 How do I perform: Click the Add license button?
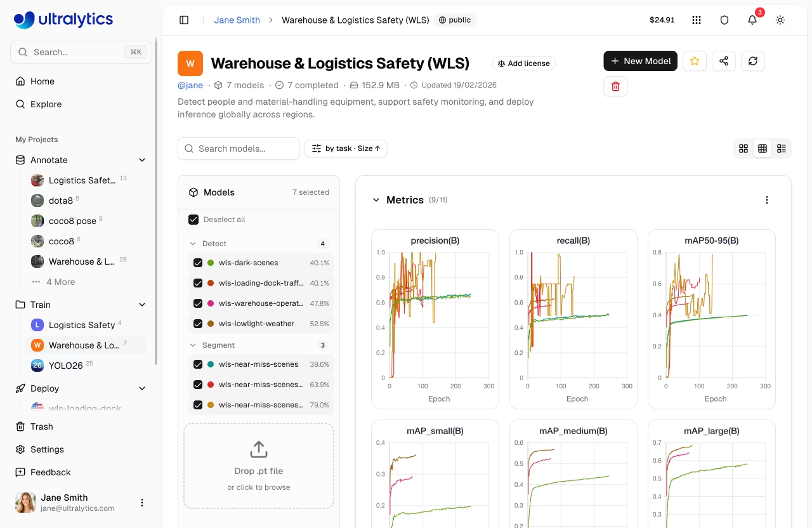tap(523, 63)
